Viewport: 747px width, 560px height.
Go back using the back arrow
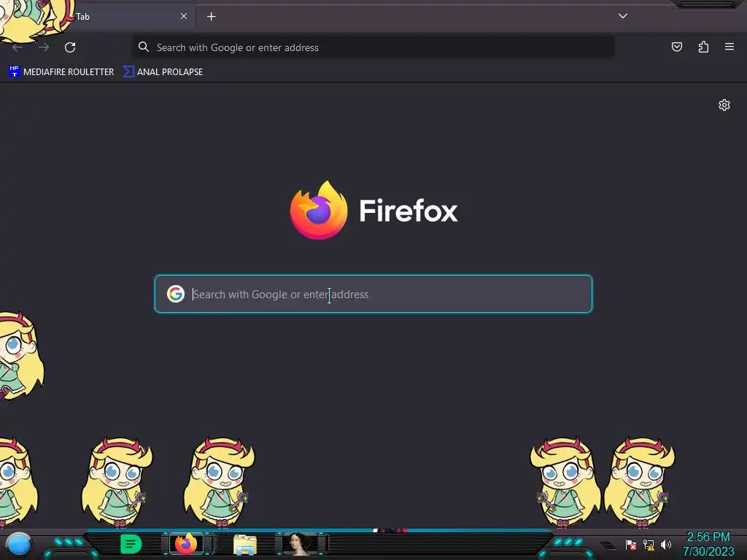click(18, 47)
